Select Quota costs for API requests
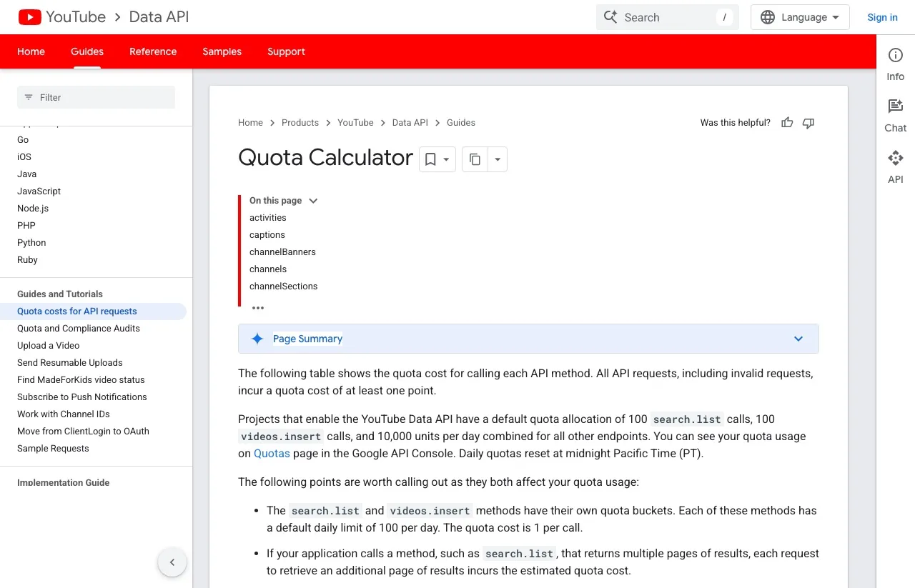The image size is (915, 588). click(x=93, y=312)
